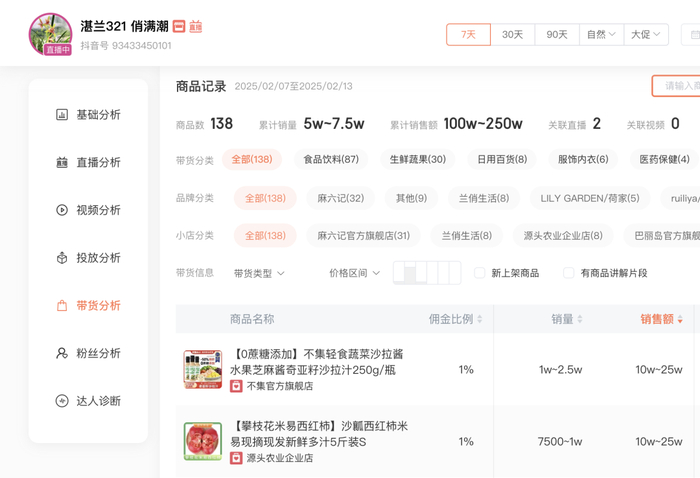Click the 达人诊断 pulse icon
This screenshot has height=478, width=700.
click(62, 401)
